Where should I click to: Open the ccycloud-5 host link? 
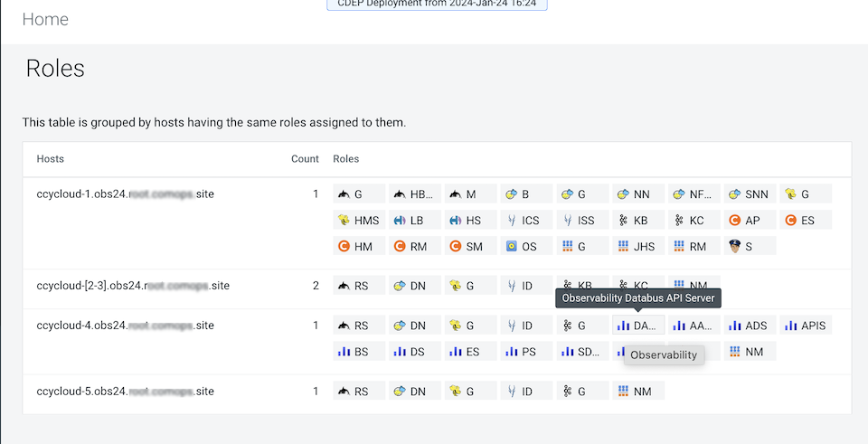click(125, 391)
